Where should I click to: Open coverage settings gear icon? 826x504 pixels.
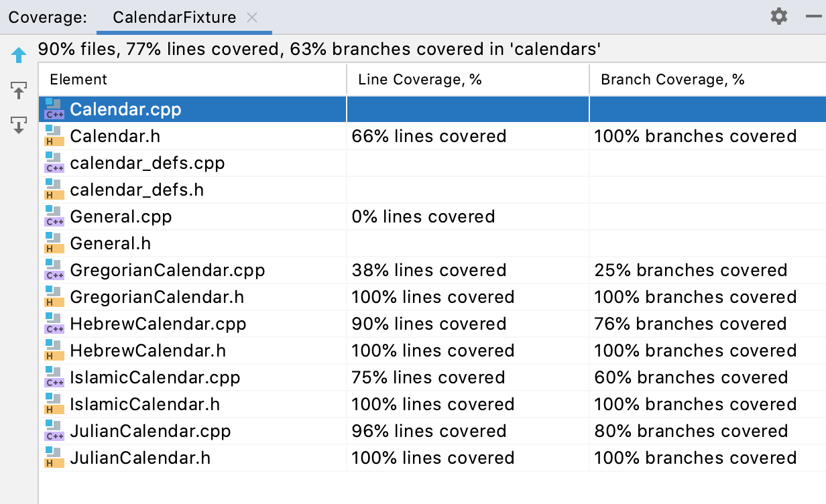tap(779, 17)
